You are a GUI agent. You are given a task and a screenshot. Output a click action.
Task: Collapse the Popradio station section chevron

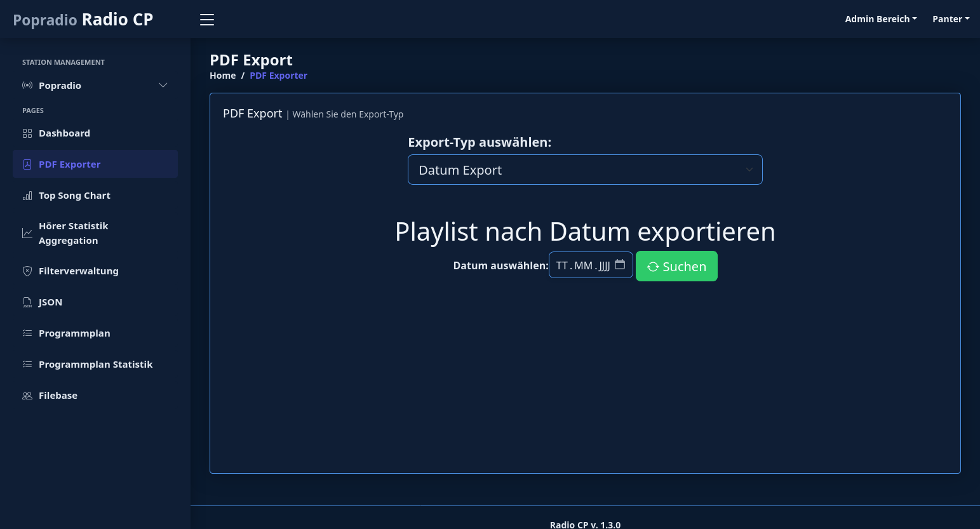point(163,85)
